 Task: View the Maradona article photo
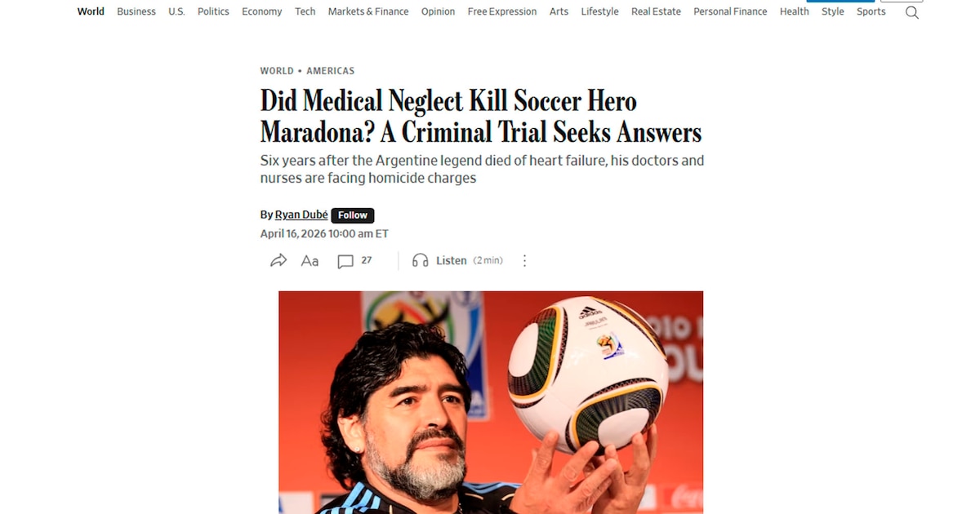pos(491,402)
